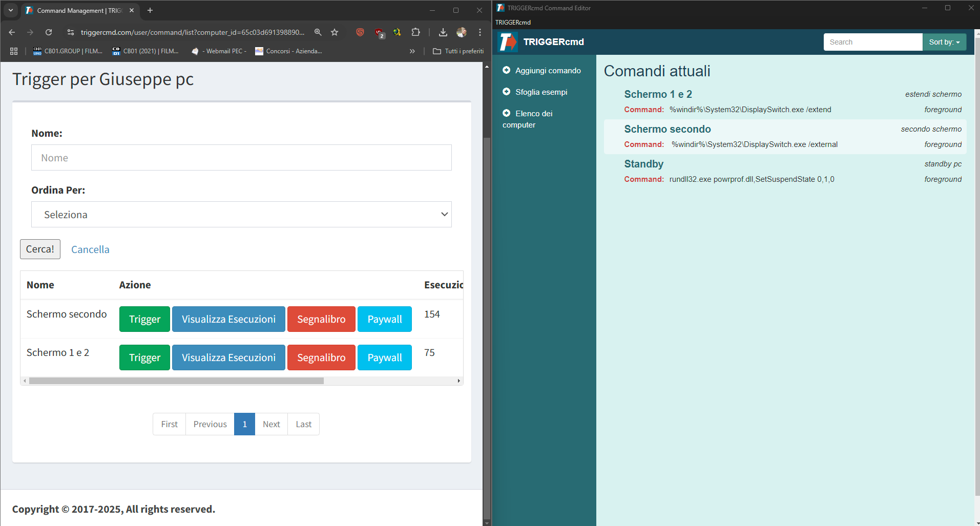The height and width of the screenshot is (526, 980).
Task: Click the Chrome profile avatar
Action: [x=462, y=32]
